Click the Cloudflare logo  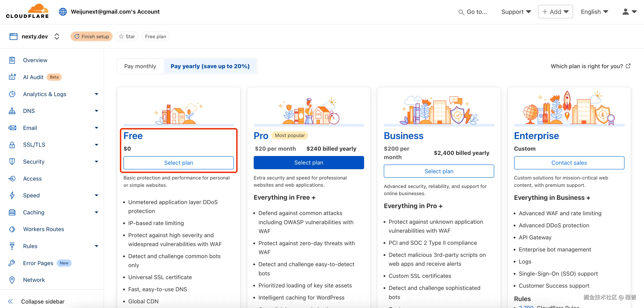[x=27, y=11]
